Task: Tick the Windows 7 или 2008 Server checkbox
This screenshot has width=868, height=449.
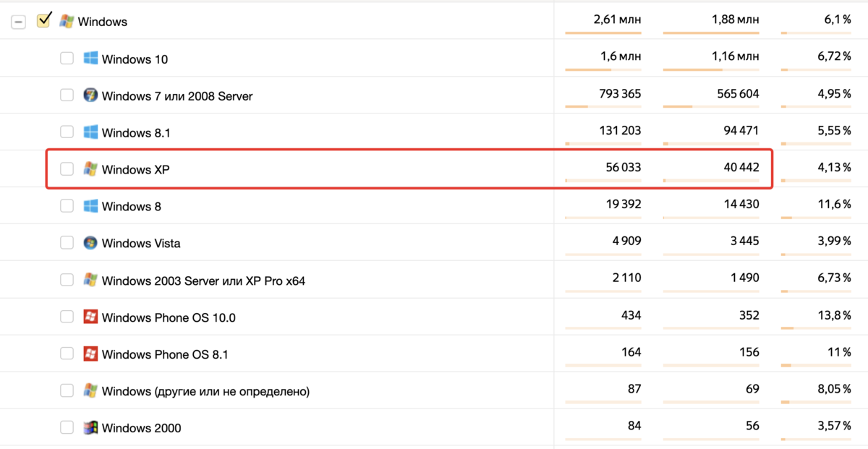Action: tap(67, 95)
